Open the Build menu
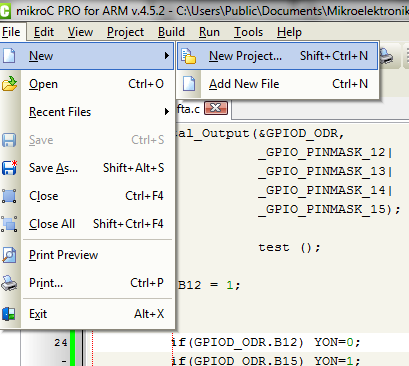The height and width of the screenshot is (366, 409). click(171, 32)
